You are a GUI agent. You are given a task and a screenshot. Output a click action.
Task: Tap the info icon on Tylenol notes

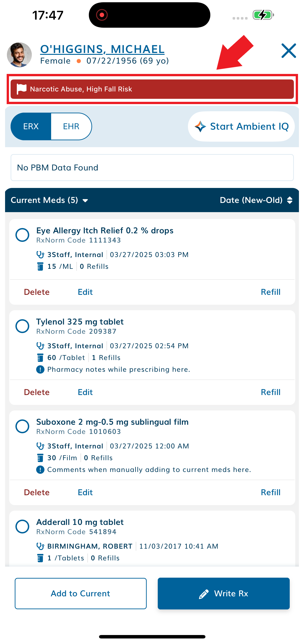pyautogui.click(x=40, y=369)
